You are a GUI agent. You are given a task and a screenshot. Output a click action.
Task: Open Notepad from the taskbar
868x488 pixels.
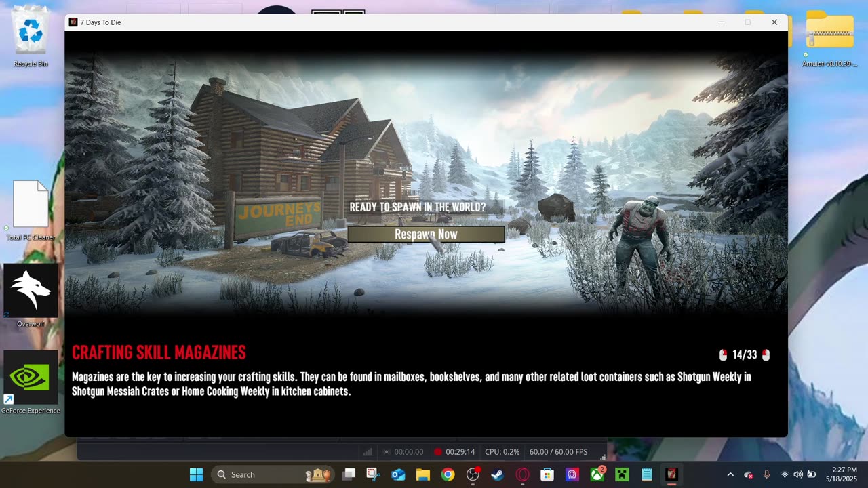point(646,474)
